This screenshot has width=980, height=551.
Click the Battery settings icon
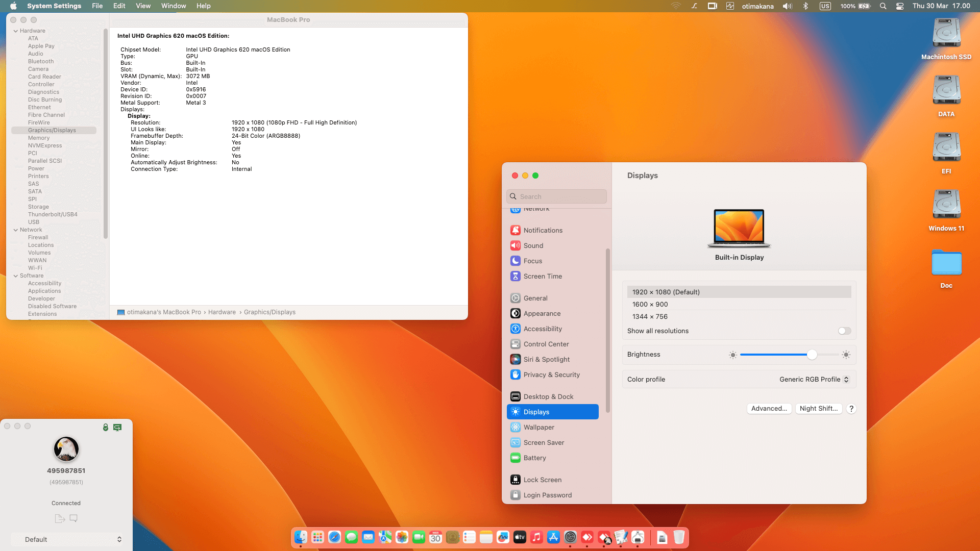pyautogui.click(x=516, y=458)
